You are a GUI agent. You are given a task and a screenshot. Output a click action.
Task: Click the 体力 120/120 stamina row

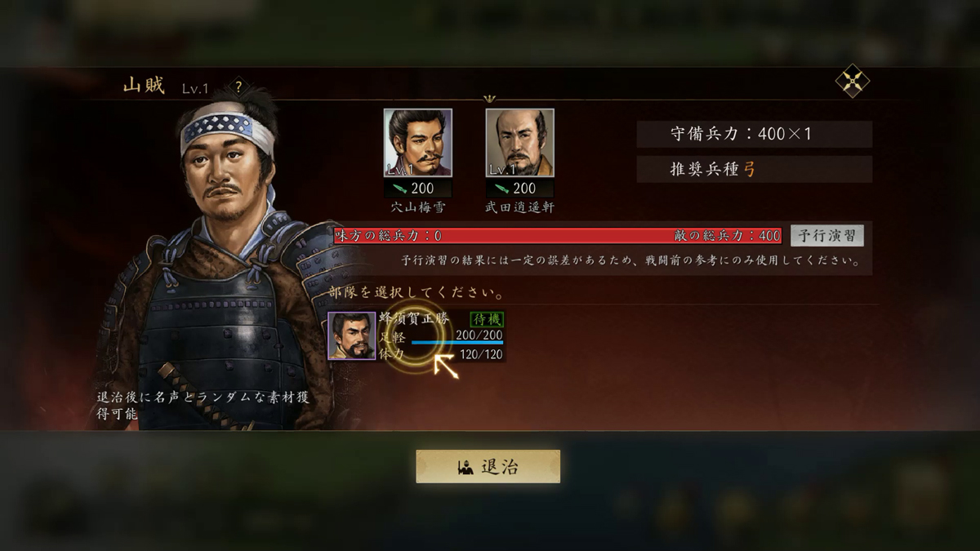pyautogui.click(x=441, y=354)
